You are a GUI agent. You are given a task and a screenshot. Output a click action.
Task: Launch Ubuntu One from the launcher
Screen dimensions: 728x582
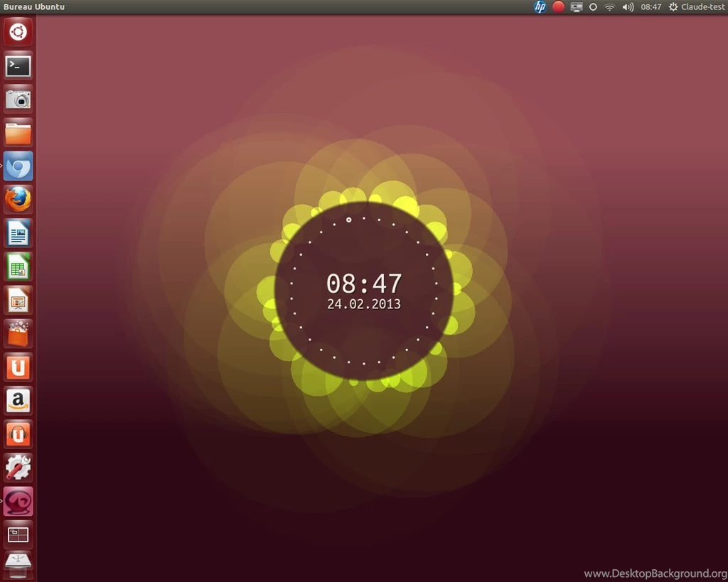[18, 367]
